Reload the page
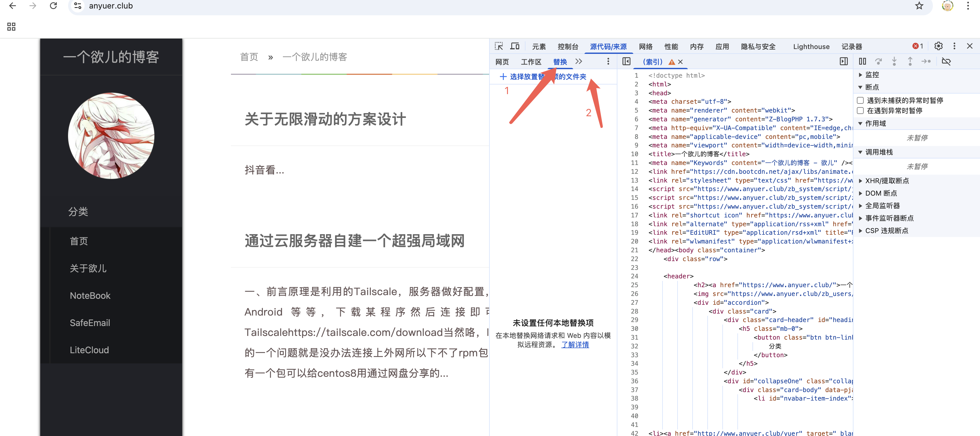This screenshot has width=980, height=436. [x=53, y=6]
